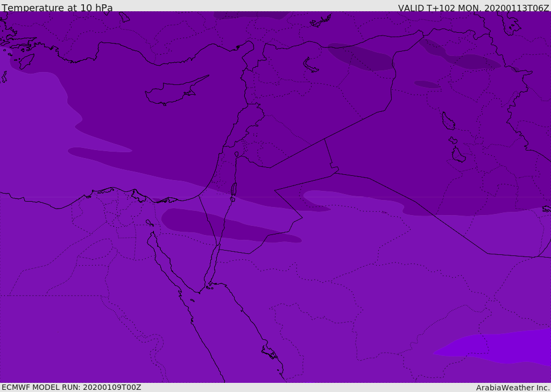Click the 'ECMWF MODEL RUN: 20200109T00Z' text
Image resolution: width=551 pixels, height=392 pixels.
tap(72, 387)
